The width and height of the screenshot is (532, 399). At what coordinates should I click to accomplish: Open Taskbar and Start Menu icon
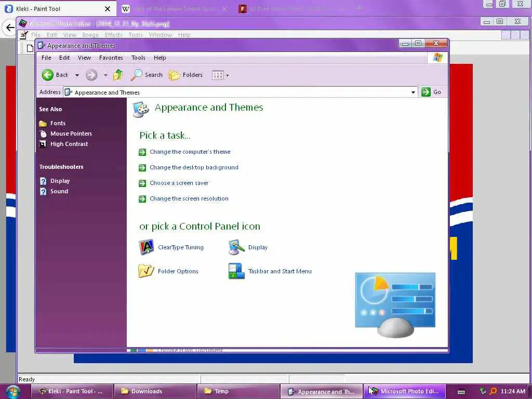236,271
